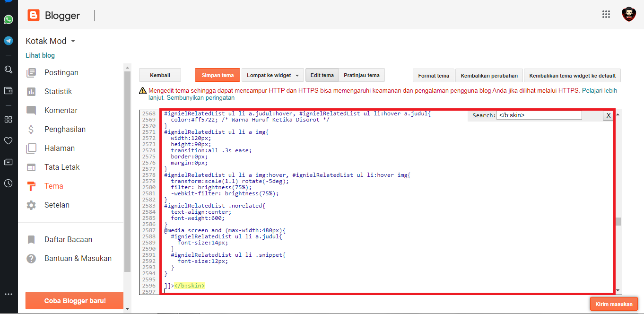Expand the Kotak Mod blog dropdown
644x314 pixels.
tap(73, 42)
